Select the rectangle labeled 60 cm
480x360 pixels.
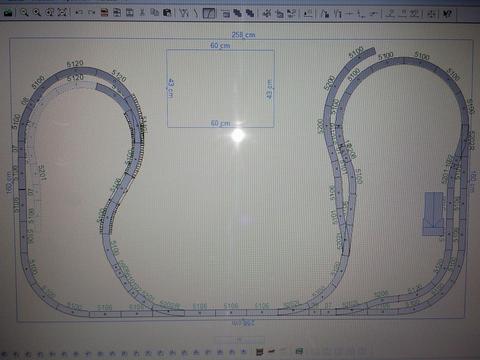click(220, 89)
